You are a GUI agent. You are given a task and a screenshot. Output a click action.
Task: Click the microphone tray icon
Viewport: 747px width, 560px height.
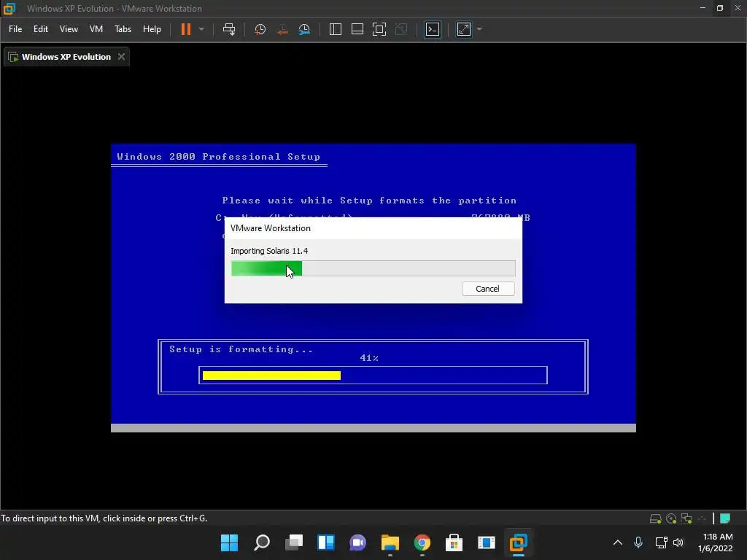tap(638, 542)
